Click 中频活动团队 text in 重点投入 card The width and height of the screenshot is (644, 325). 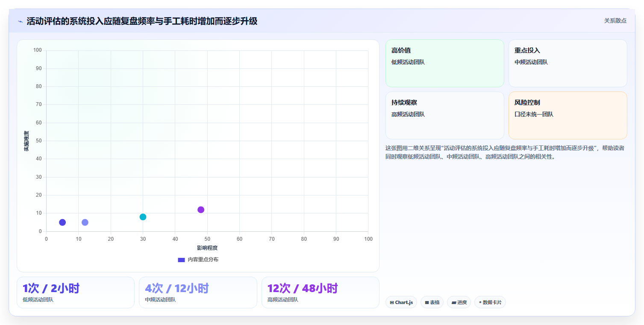(x=531, y=62)
